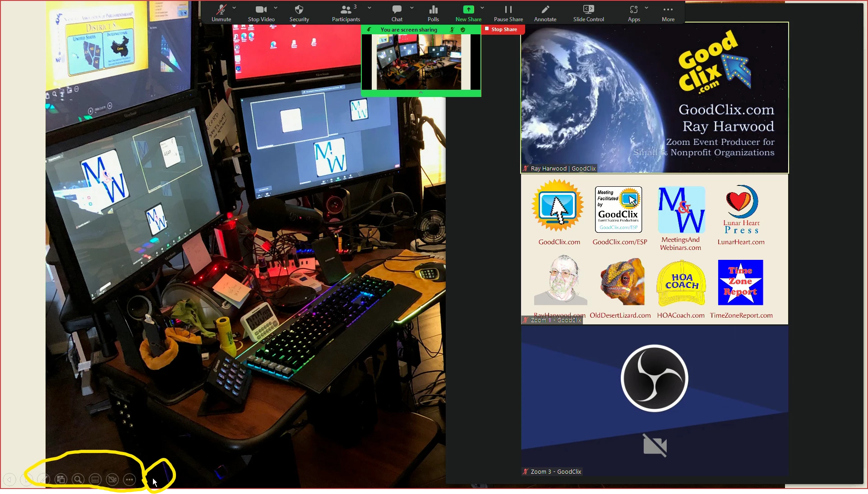
Task: Toggle slideshow camera off icon
Action: coord(112,480)
